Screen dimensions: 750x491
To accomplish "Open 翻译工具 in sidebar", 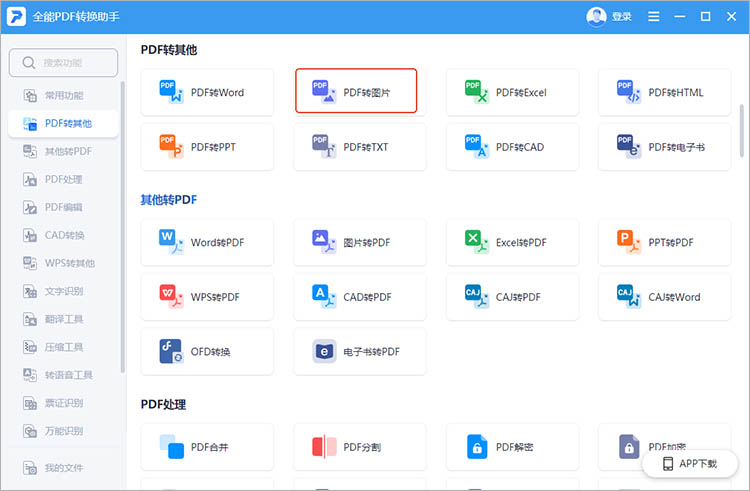I will (63, 319).
